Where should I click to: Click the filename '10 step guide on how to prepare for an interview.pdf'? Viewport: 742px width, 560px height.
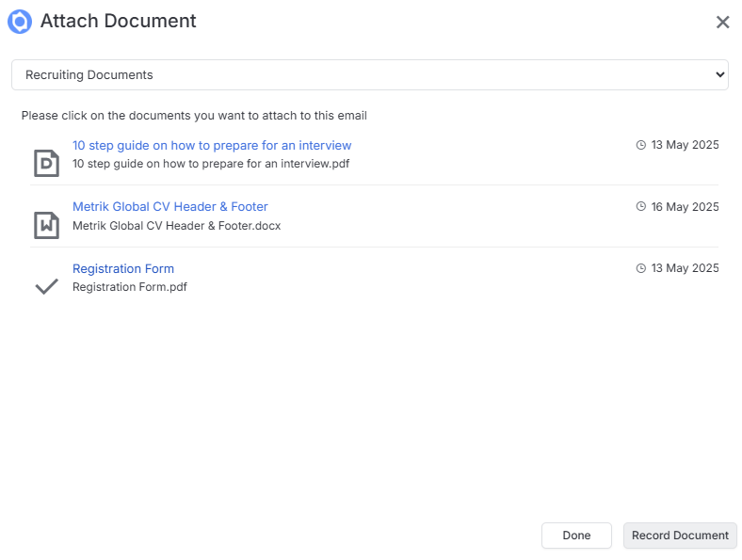pyautogui.click(x=211, y=164)
